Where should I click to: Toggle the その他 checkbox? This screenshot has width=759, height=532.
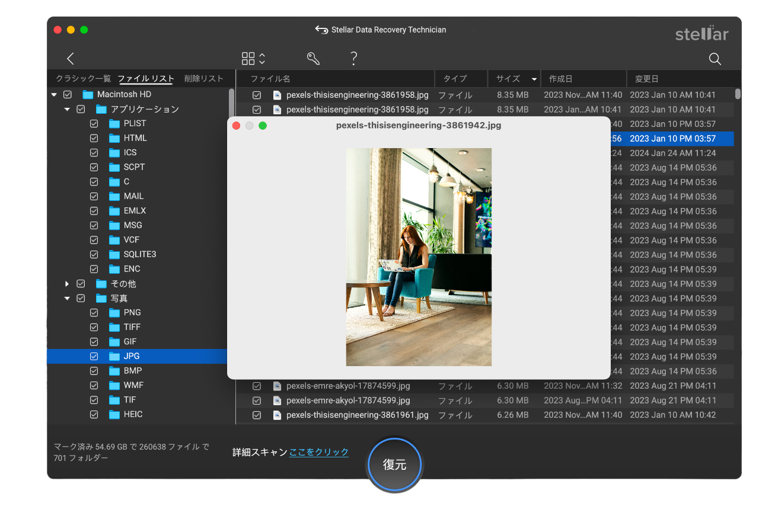point(81,283)
